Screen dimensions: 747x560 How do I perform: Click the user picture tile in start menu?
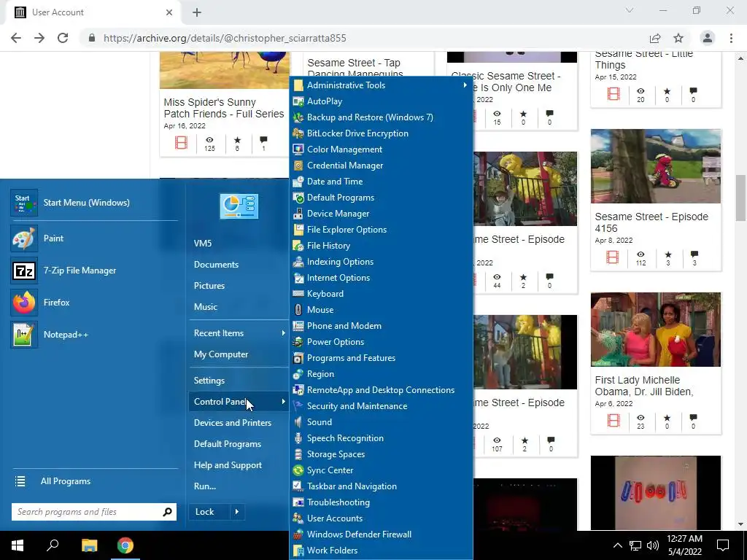tap(239, 206)
